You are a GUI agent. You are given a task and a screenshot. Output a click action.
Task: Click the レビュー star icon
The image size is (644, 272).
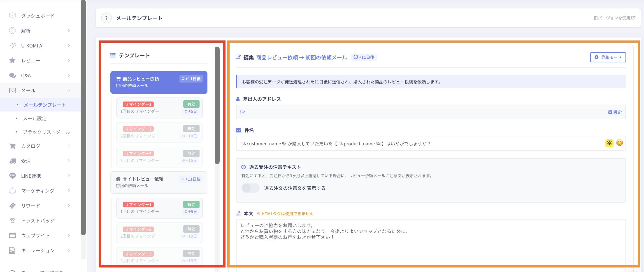12,60
